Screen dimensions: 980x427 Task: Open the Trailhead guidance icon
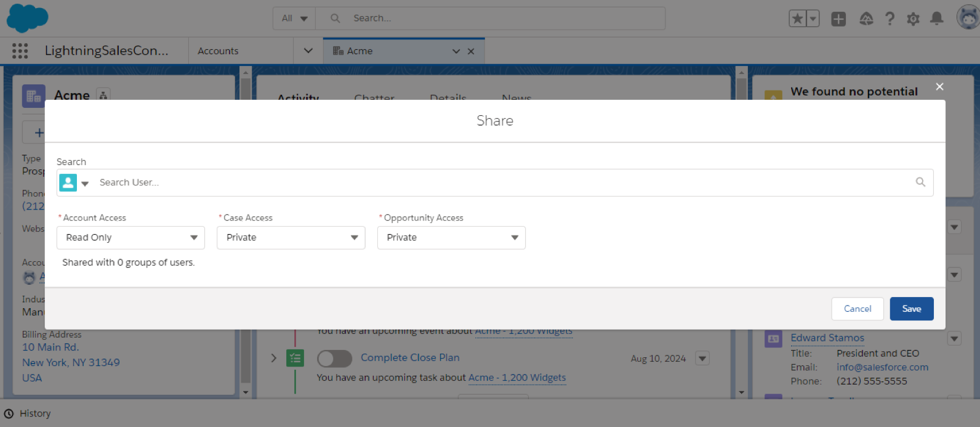coord(866,18)
